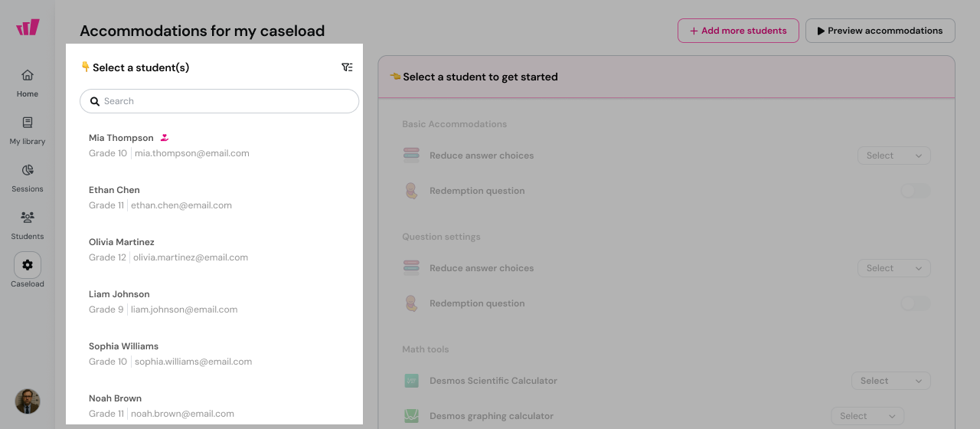Open My library from the sidebar
The height and width of the screenshot is (429, 980).
pos(28,130)
